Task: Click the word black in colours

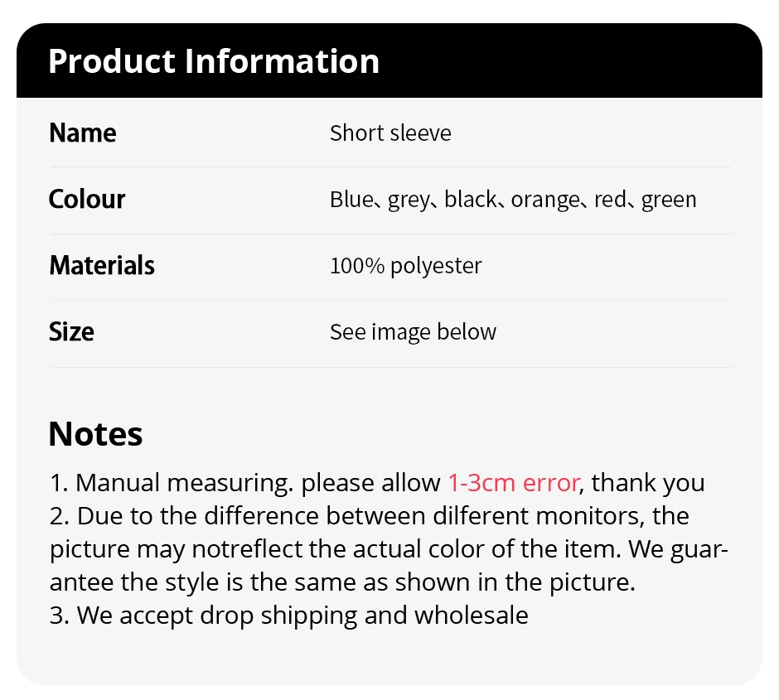Action: [470, 200]
